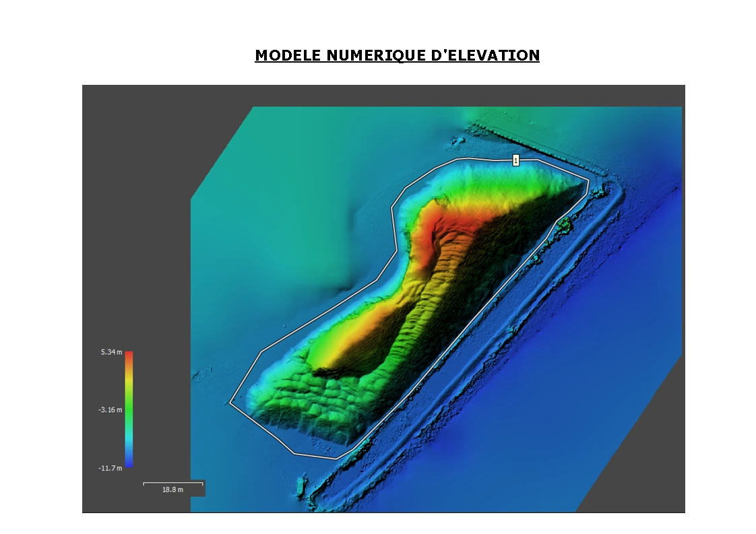This screenshot has width=756, height=534.
Task: Click the 18.8 m scale bar label
Action: [x=172, y=490]
